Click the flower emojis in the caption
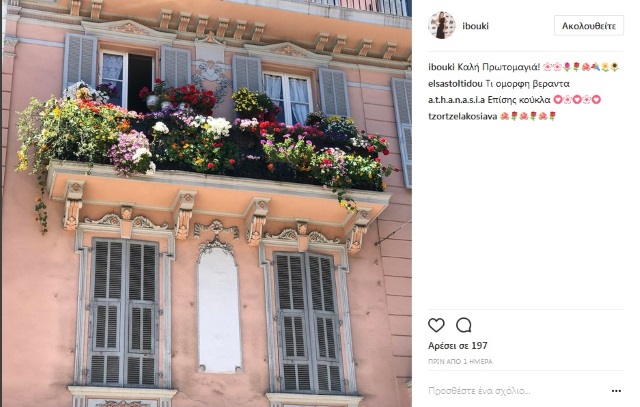Viewport: 640px width, 407px height. 581,67
